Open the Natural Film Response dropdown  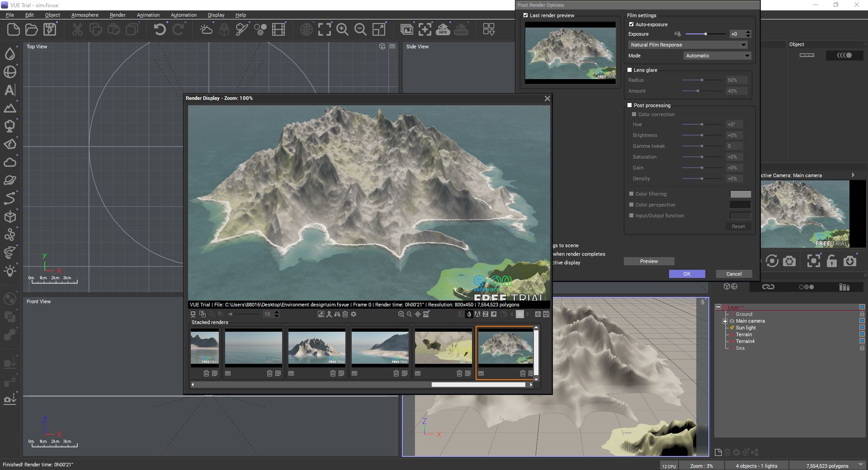(x=688, y=45)
